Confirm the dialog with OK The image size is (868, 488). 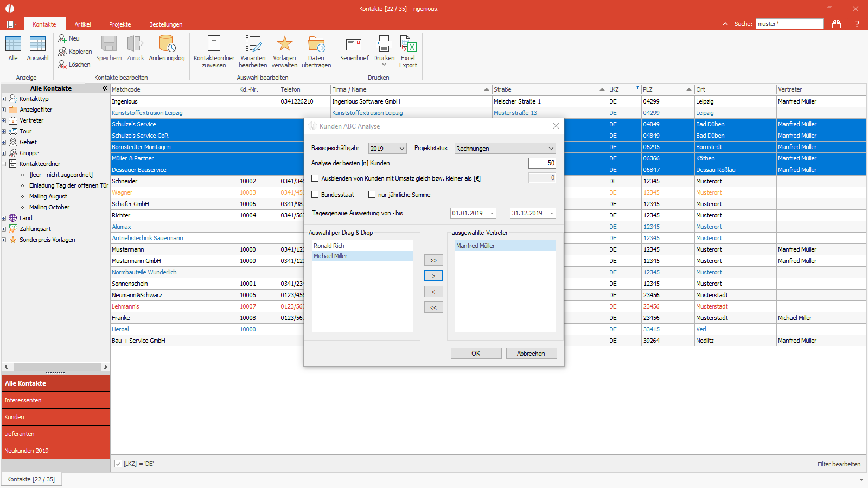coord(476,353)
